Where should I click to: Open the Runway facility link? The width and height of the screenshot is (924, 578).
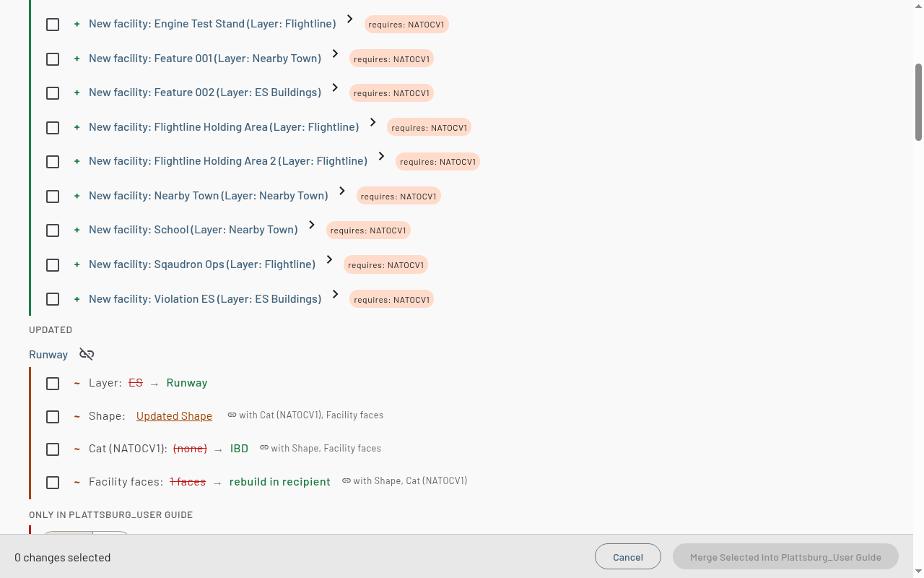pyautogui.click(x=48, y=355)
